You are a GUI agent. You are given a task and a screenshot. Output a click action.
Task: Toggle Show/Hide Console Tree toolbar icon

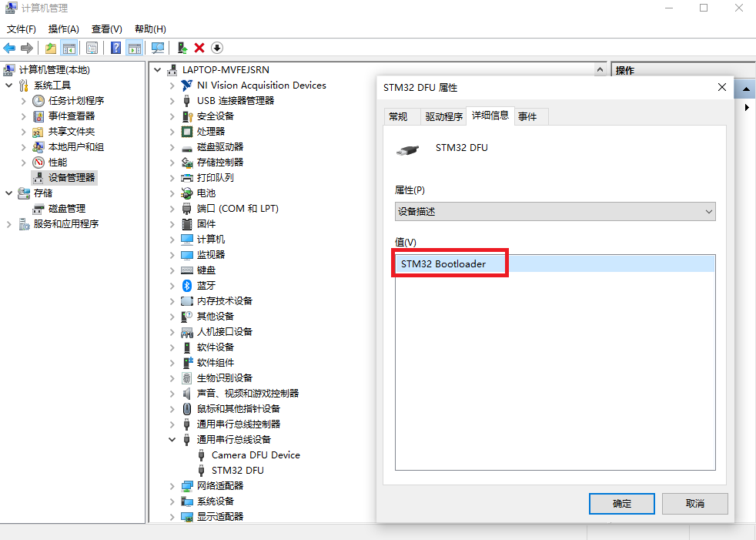[69, 48]
